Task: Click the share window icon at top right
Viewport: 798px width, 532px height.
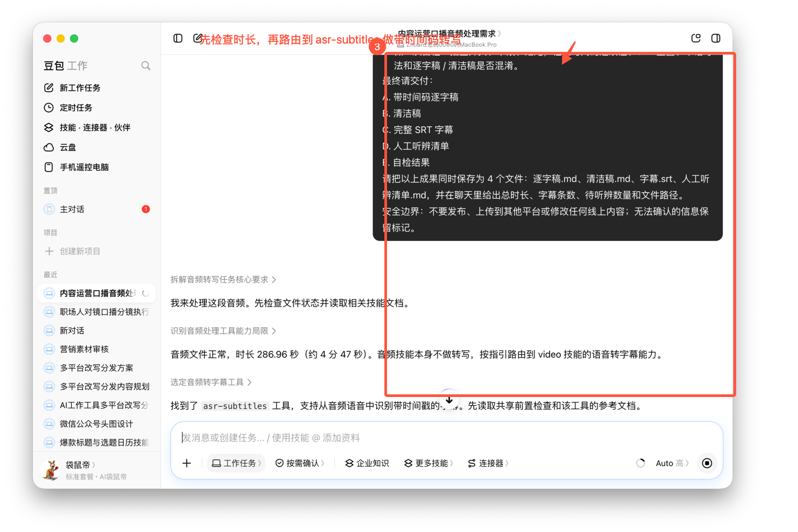Action: click(x=696, y=38)
